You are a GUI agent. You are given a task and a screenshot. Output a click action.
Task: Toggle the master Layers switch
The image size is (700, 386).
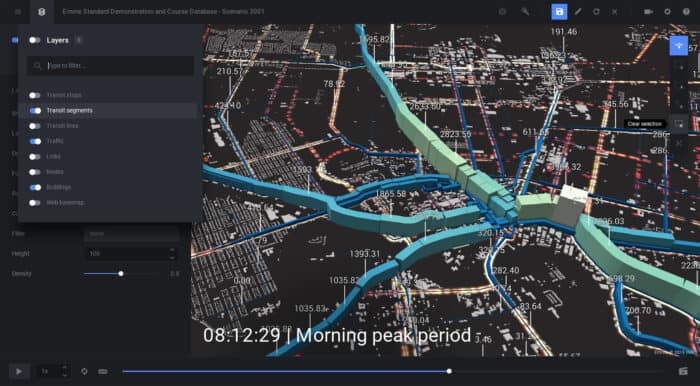coord(34,40)
